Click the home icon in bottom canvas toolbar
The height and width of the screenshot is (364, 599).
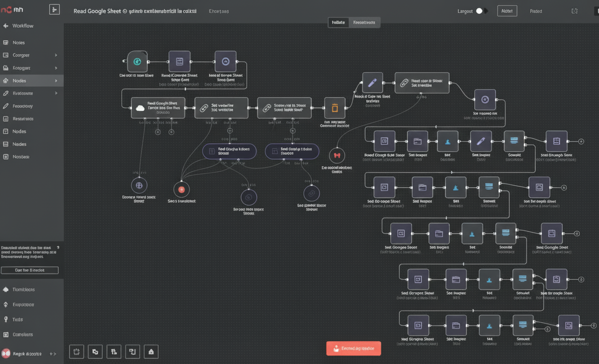[151, 352]
